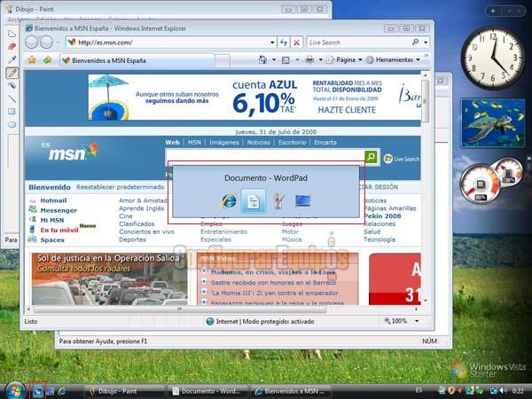Click the Live Search magnifier icon
The height and width of the screenshot is (399, 532).
point(415,42)
